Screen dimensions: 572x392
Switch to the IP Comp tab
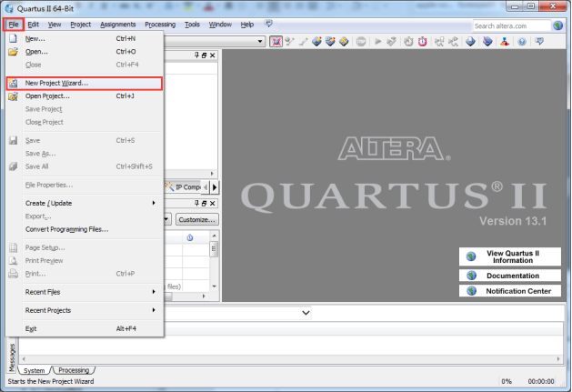click(183, 186)
